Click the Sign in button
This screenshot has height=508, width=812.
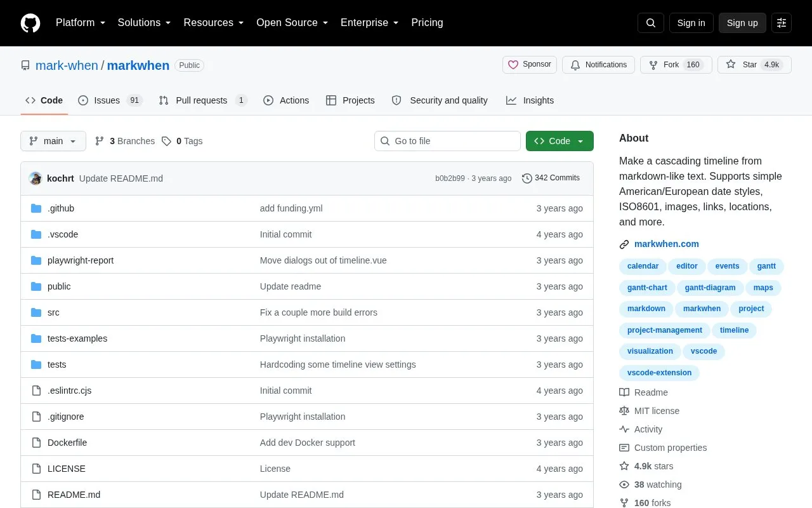pyautogui.click(x=691, y=23)
